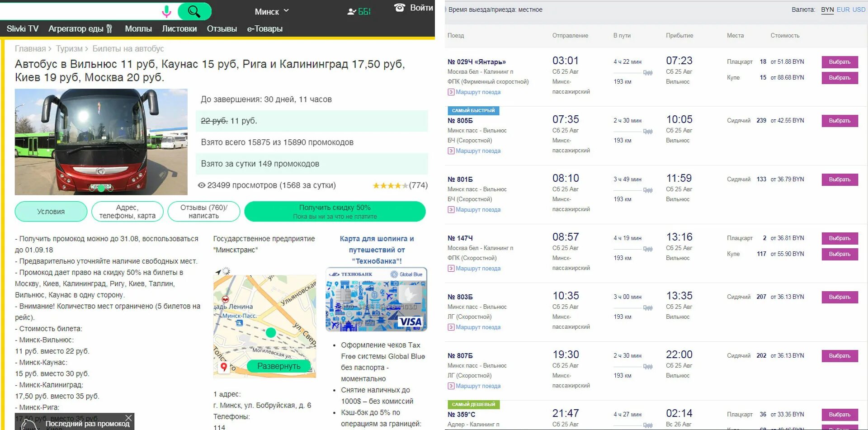This screenshot has height=430, width=868.
Task: Click the views eye icon near 23499 просмотров
Action: pos(202,185)
